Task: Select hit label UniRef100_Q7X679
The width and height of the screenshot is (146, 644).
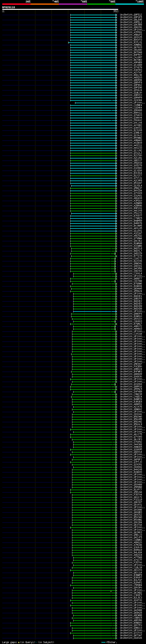Action: click(x=131, y=67)
